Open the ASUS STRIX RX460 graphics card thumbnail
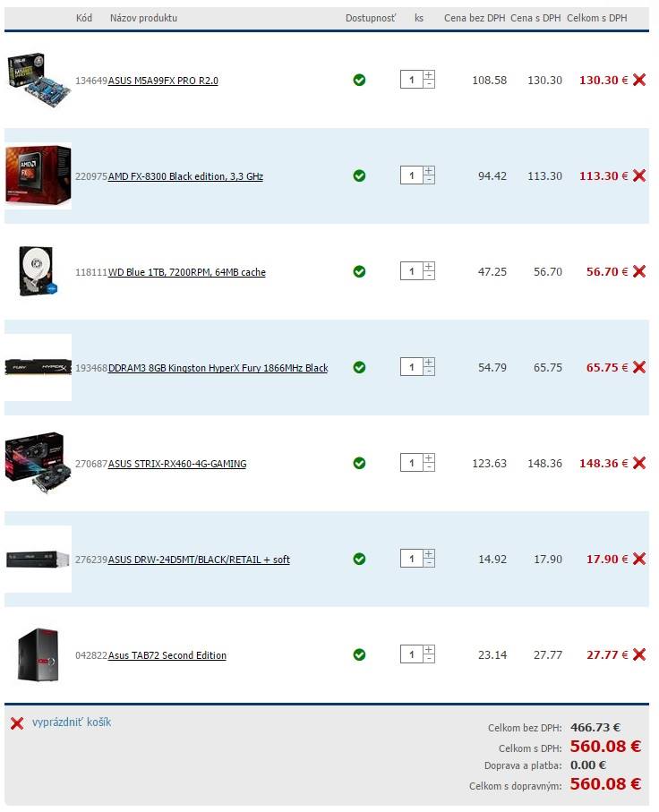Viewport: 659px width, 812px height. coord(38,463)
